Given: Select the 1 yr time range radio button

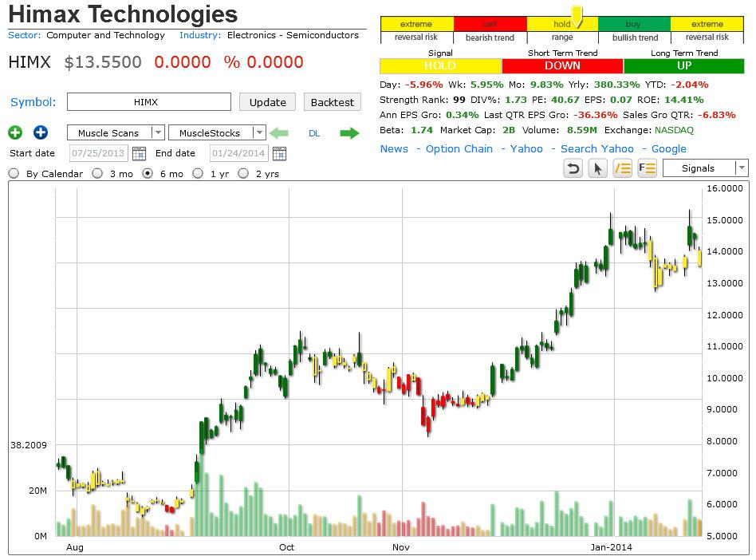Looking at the screenshot, I should (197, 173).
